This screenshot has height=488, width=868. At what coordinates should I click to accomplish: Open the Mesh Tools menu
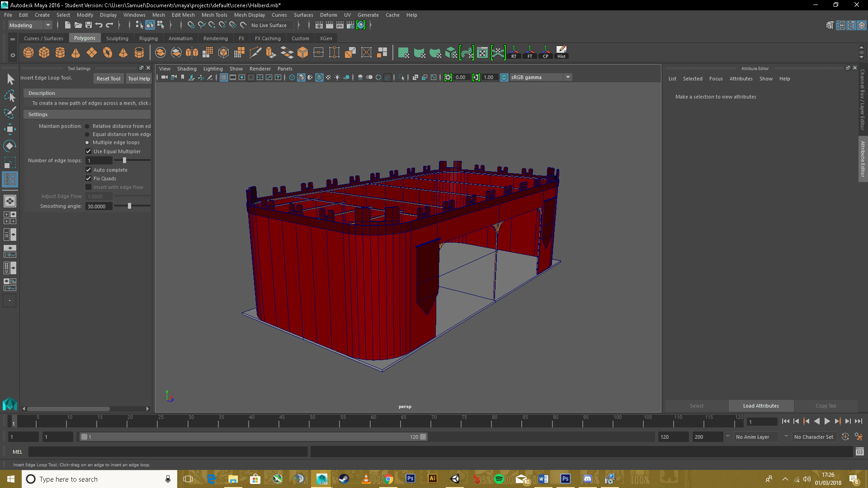coord(214,15)
